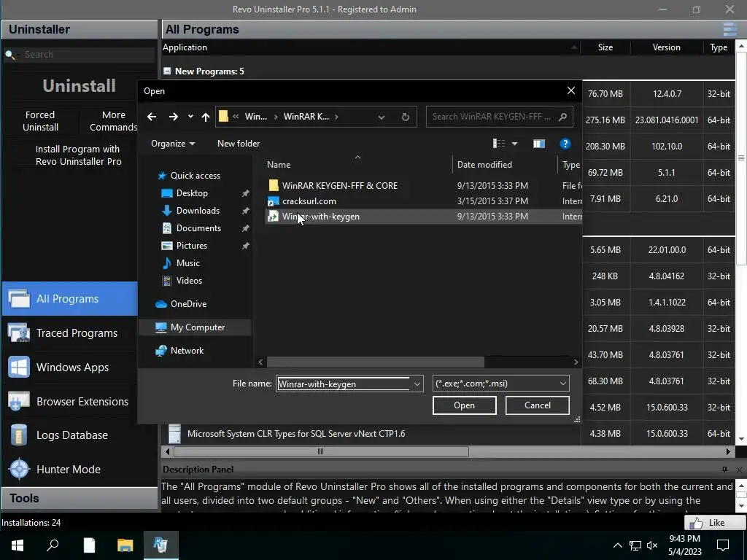The image size is (747, 560).
Task: Click Install Program with Revo Uninstaller Pro
Action: click(x=78, y=155)
